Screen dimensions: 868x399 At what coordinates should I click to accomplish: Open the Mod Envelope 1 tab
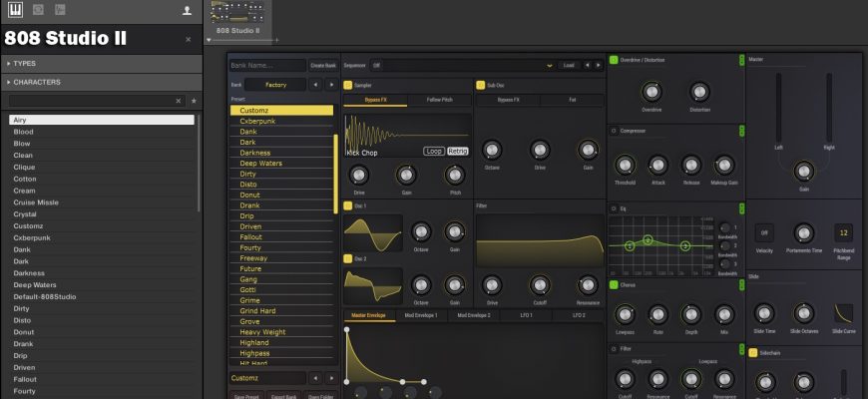420,315
